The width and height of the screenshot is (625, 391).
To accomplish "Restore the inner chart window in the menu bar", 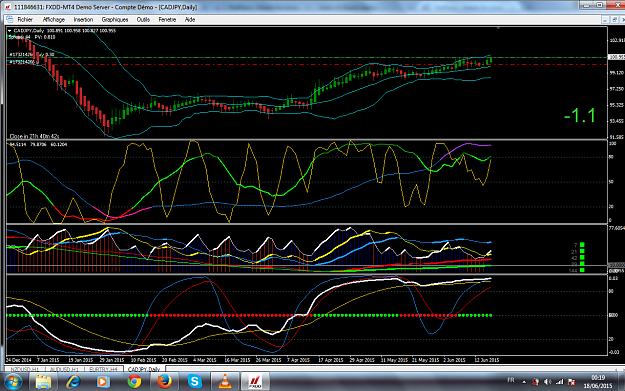I will tap(614, 20).
